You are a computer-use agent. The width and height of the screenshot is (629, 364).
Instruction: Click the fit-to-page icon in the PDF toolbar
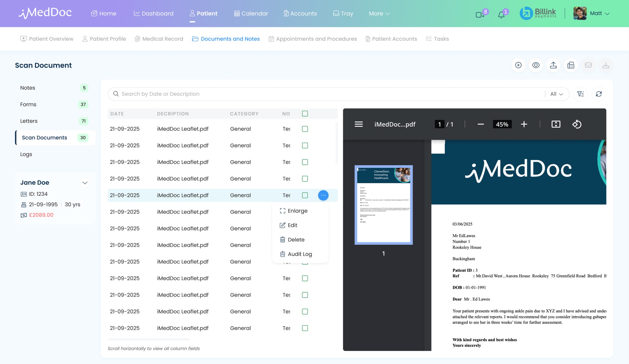point(556,124)
